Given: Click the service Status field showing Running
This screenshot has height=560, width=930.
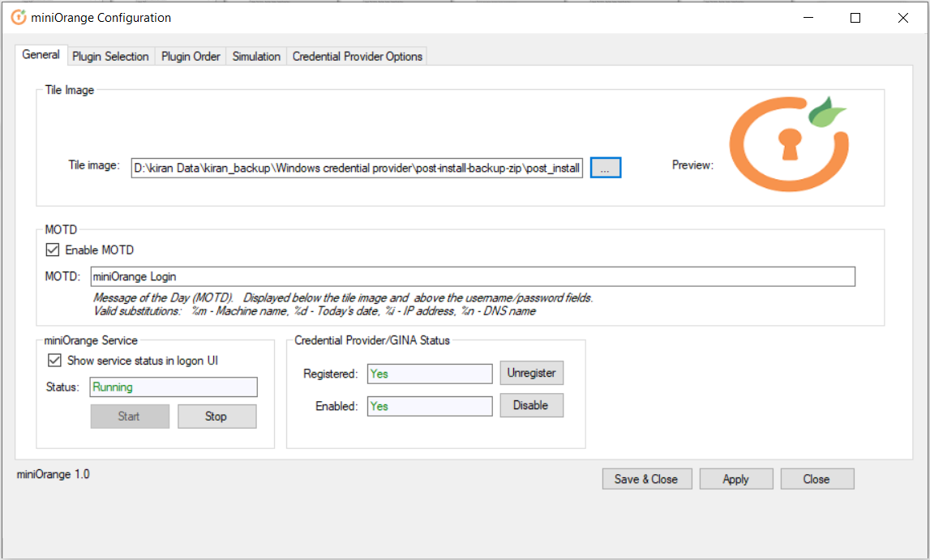Looking at the screenshot, I should point(174,387).
